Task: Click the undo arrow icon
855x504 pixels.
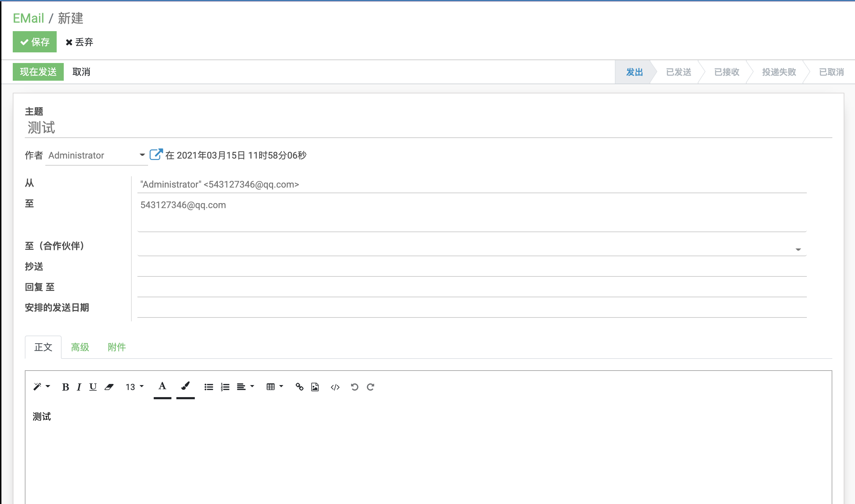Action: coord(355,387)
